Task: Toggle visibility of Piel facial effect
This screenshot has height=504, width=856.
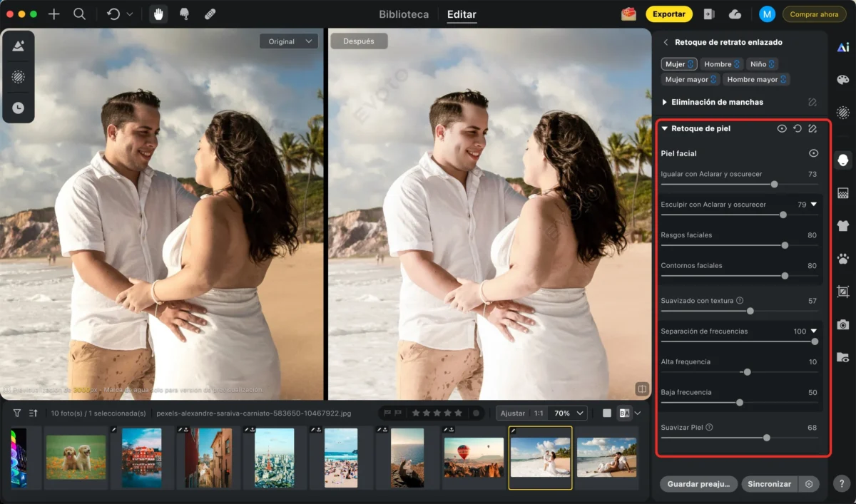Action: click(813, 153)
